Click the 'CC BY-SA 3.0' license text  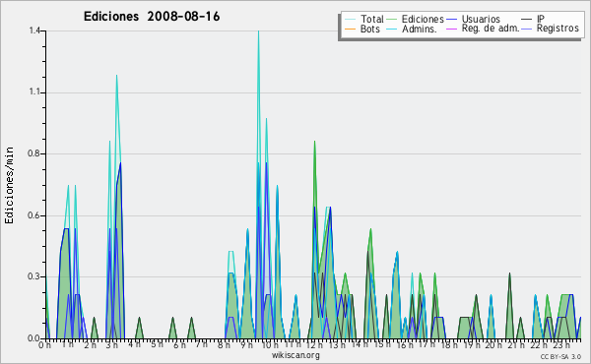(560, 356)
